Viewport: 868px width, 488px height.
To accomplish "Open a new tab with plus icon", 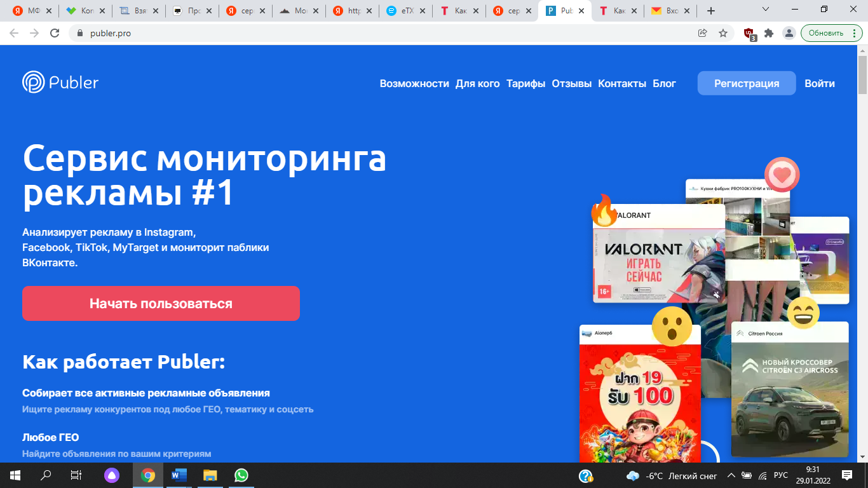I will 711,11.
